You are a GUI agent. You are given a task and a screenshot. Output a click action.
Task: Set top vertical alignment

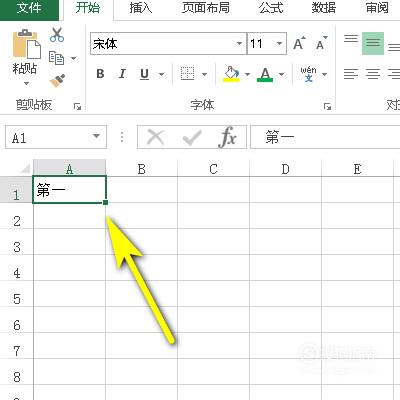pyautogui.click(x=351, y=39)
